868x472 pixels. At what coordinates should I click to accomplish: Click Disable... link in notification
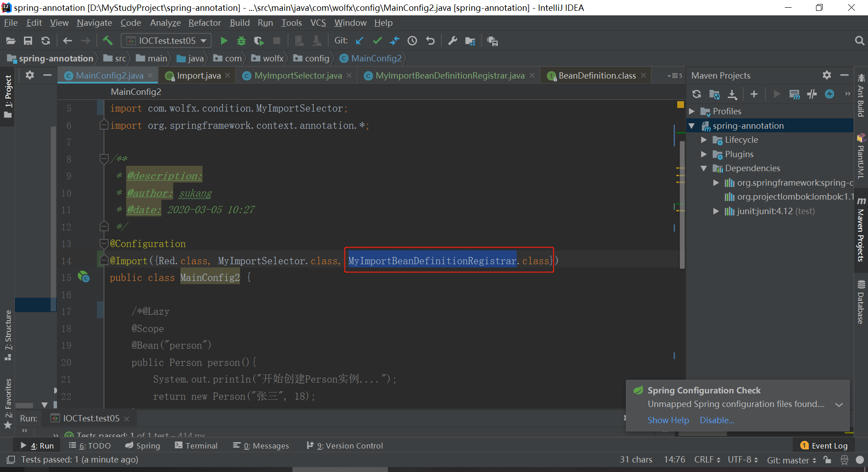(717, 420)
